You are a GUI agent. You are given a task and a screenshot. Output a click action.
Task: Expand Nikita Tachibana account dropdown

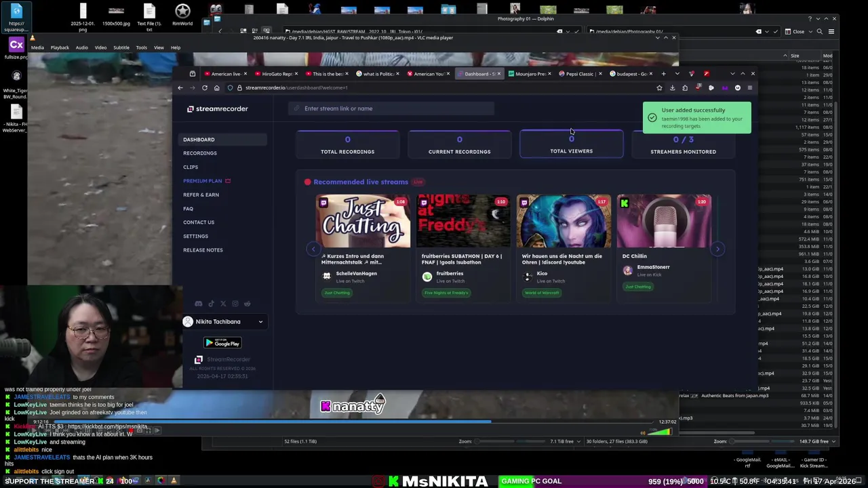click(260, 322)
